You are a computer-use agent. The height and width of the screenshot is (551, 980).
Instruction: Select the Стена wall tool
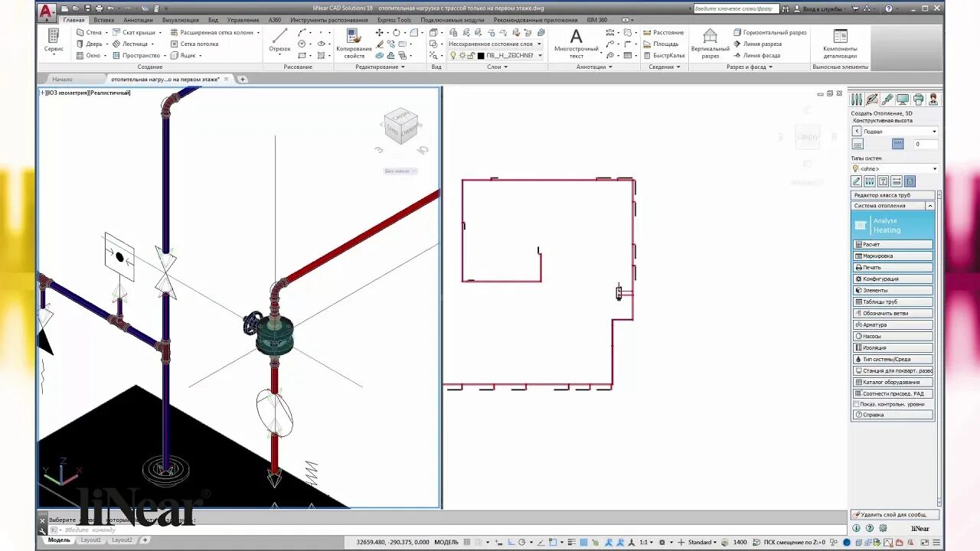[90, 33]
